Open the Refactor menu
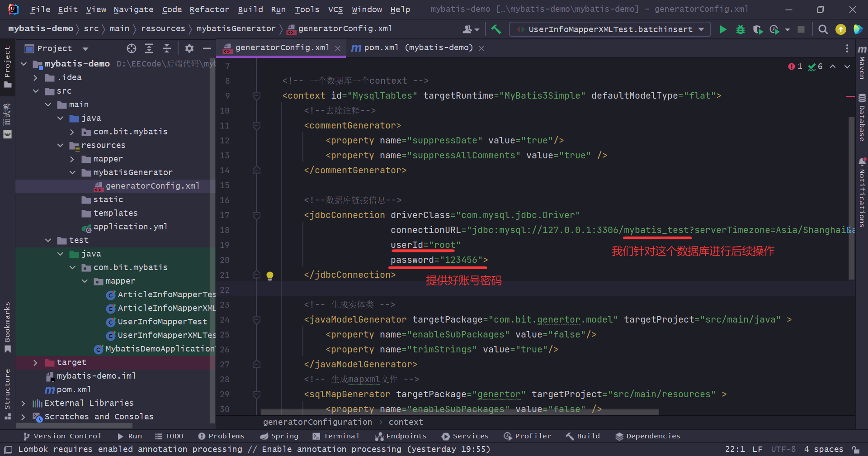868x456 pixels. 209,9
